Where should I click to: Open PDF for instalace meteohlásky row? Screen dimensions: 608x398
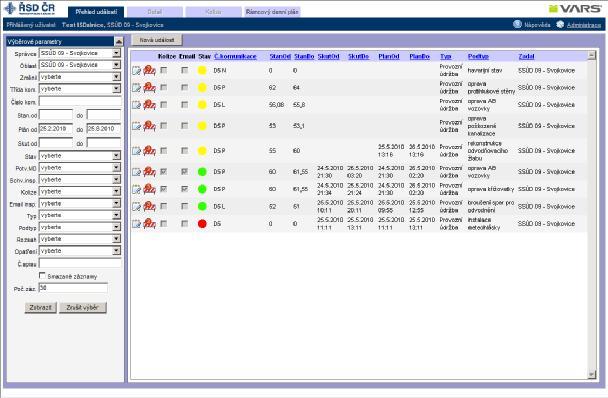point(150,223)
